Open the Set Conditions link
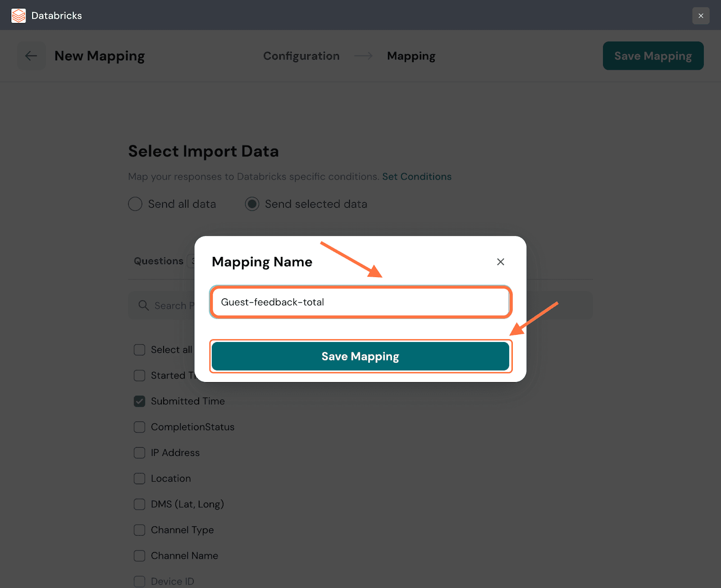Image resolution: width=721 pixels, height=588 pixels. (x=417, y=177)
